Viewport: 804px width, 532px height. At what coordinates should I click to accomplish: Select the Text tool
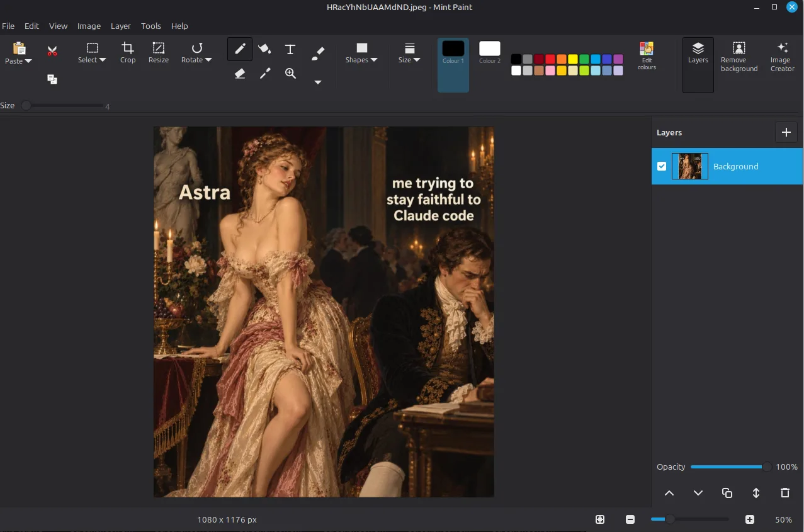(x=290, y=49)
